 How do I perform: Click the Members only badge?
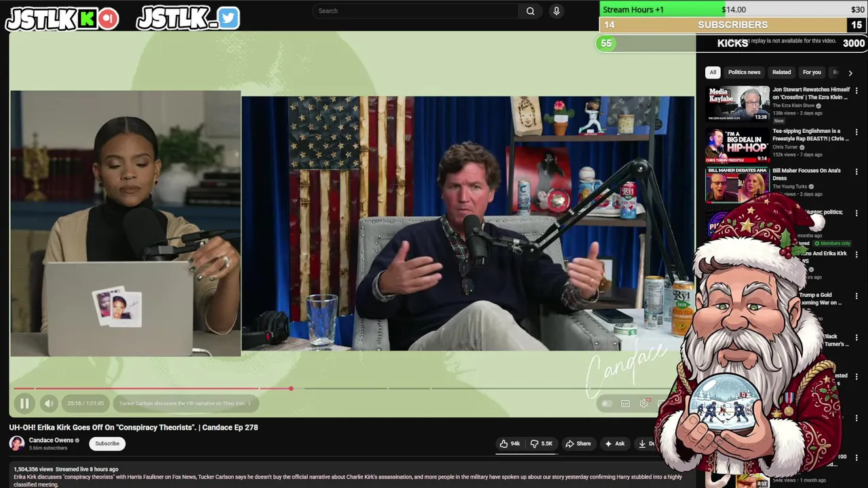[x=833, y=243]
